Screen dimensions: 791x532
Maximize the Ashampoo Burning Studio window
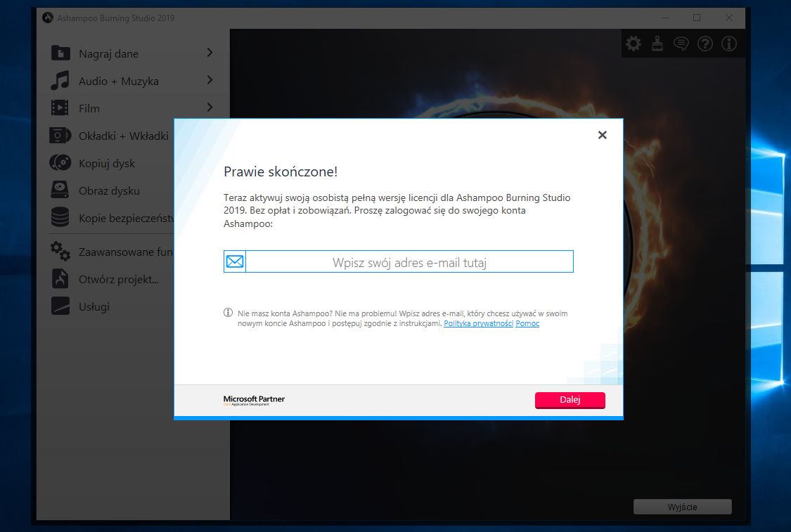[x=697, y=18]
